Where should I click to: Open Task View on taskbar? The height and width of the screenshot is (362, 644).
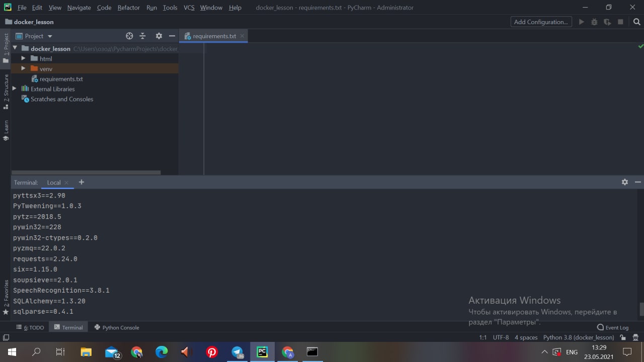point(60,352)
